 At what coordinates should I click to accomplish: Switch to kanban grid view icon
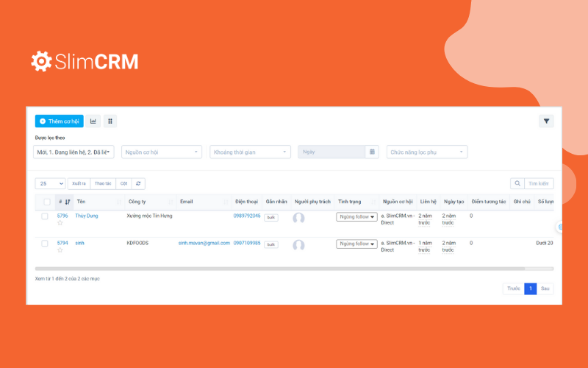[x=110, y=121]
